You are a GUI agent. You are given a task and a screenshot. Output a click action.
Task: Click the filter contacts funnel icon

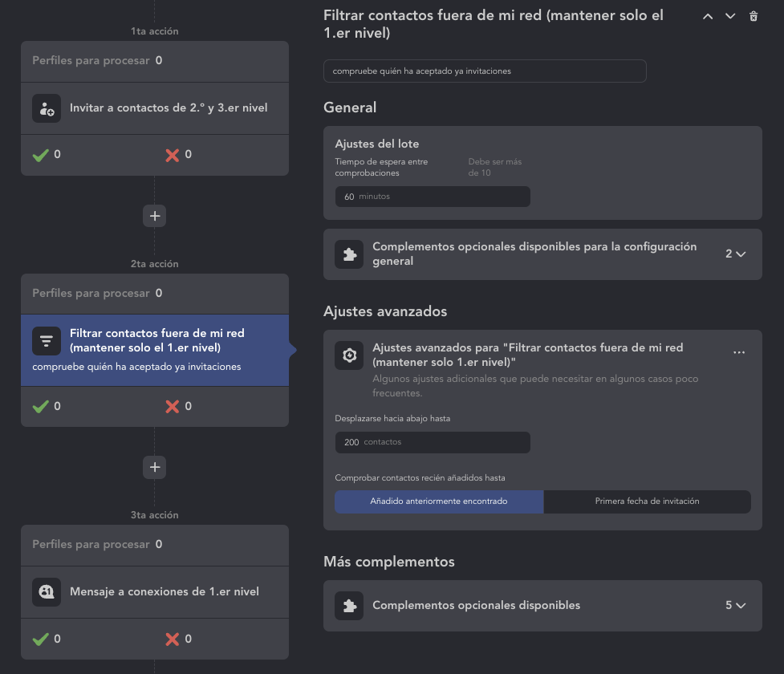[x=47, y=341]
